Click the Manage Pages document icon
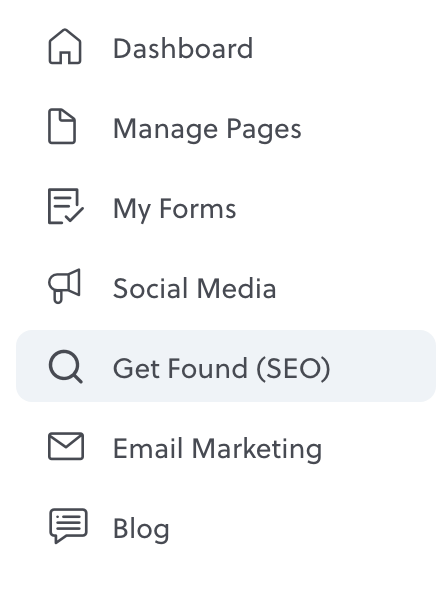Viewport: 440px width, 590px height. point(62,126)
